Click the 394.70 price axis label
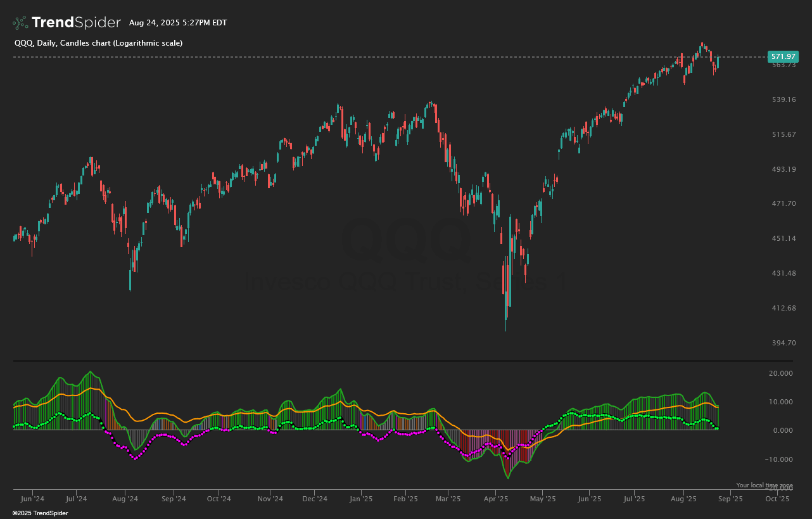The image size is (812, 519). (783, 343)
